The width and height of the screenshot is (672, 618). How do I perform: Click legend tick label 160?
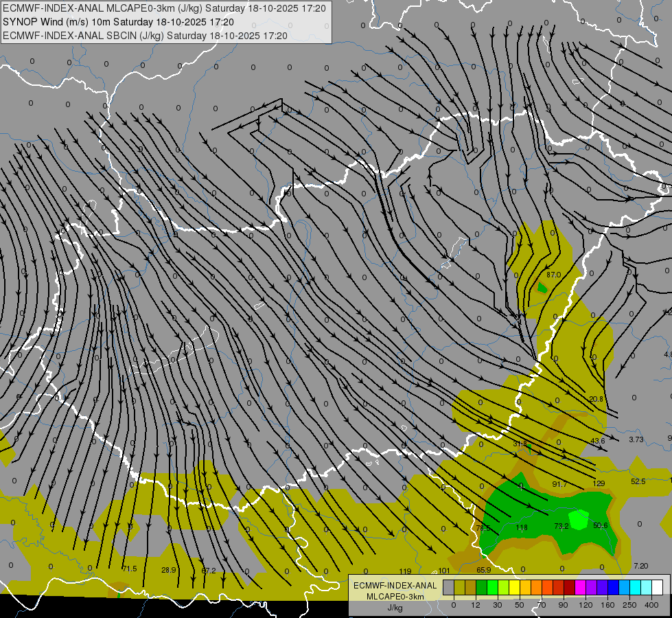click(x=607, y=605)
